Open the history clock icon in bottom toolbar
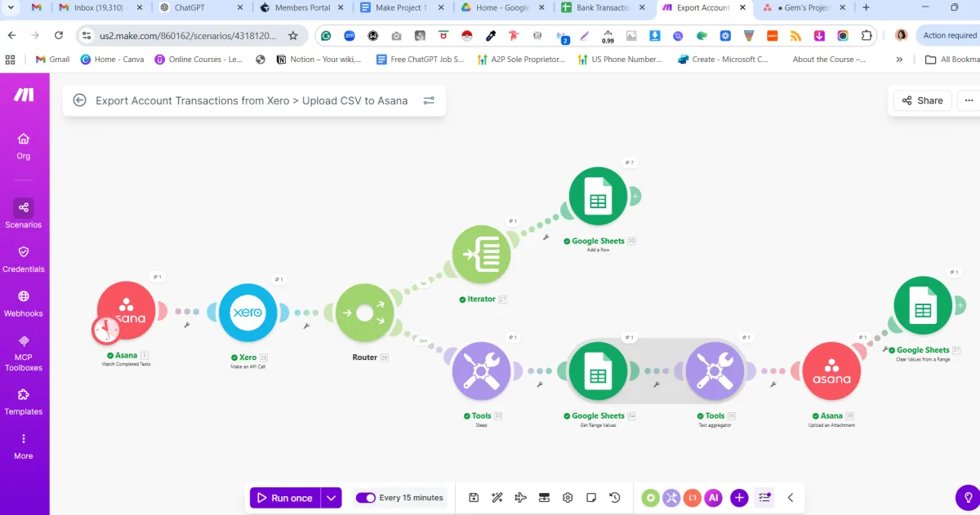The width and height of the screenshot is (980, 515). click(616, 497)
